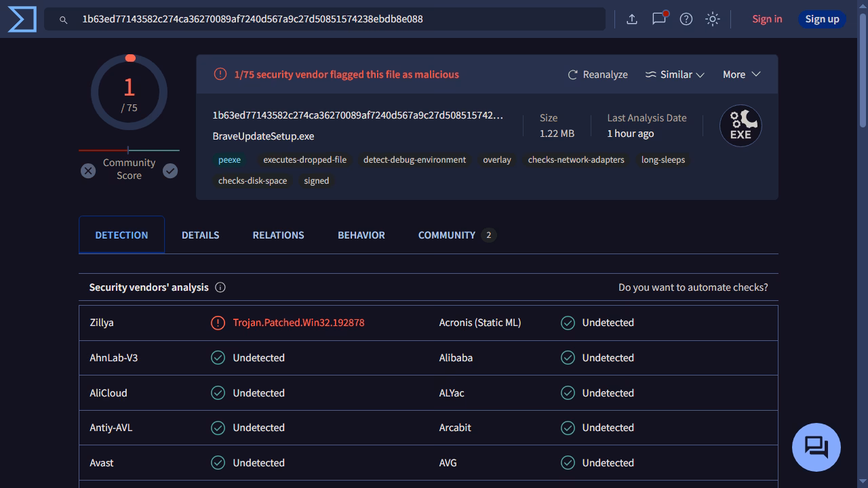The image size is (868, 488).
Task: Open the floating chat bubble button
Action: tap(816, 447)
